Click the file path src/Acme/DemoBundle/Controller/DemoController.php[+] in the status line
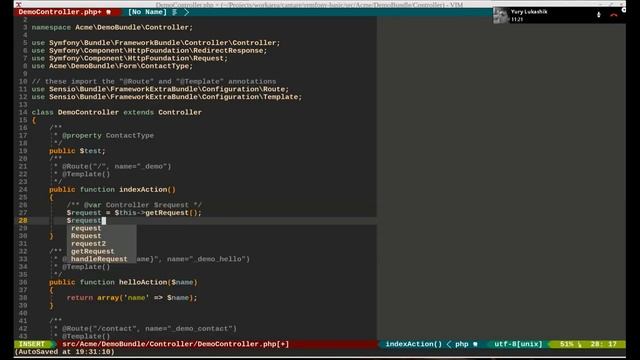This screenshot has width=640, height=360. click(176, 344)
